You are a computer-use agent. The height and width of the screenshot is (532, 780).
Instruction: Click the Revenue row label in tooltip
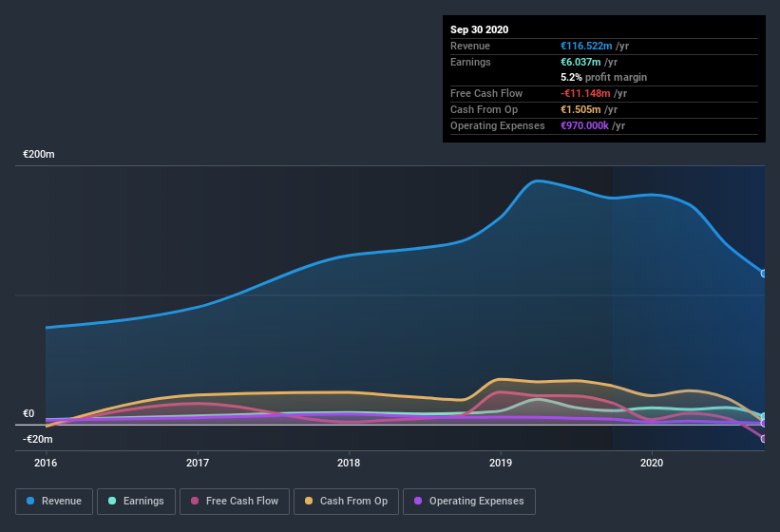click(x=470, y=46)
